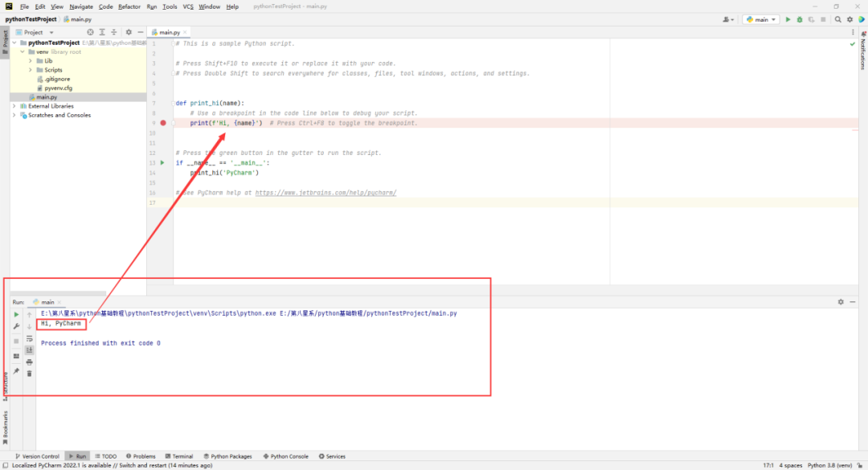Viewport: 868px width, 470px height.
Task: Open Run panel wrench settings icon
Action: point(16,327)
